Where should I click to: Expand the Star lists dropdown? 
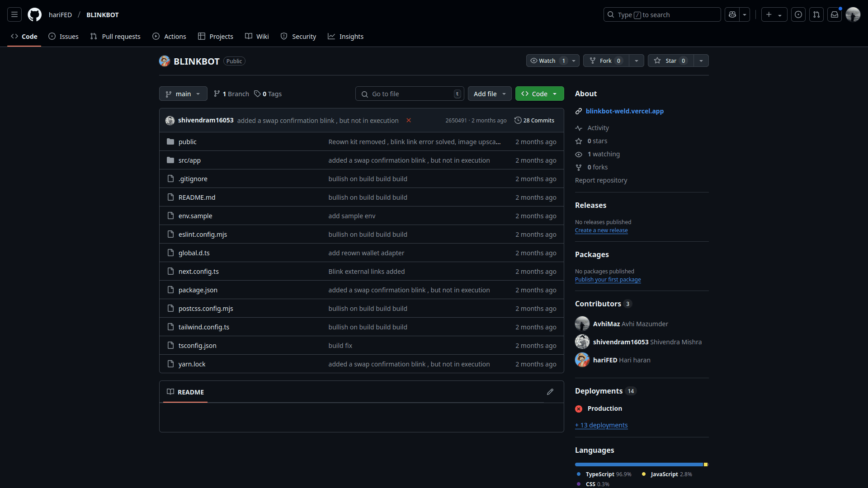click(x=701, y=61)
